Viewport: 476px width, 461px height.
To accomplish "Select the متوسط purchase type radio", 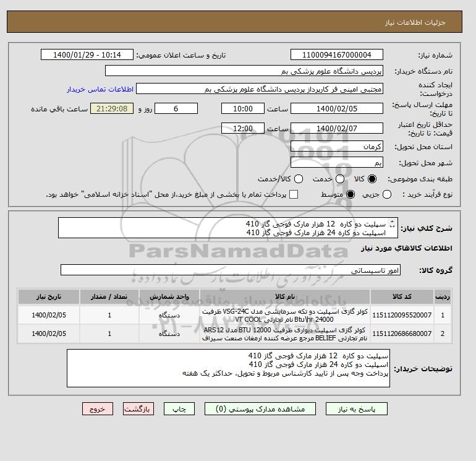I will [x=351, y=194].
